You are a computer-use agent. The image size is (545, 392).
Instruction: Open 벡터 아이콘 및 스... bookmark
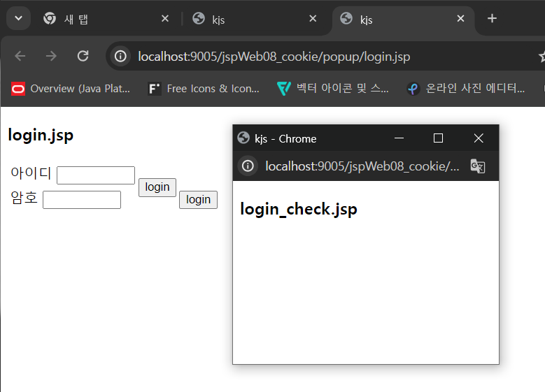coord(332,89)
